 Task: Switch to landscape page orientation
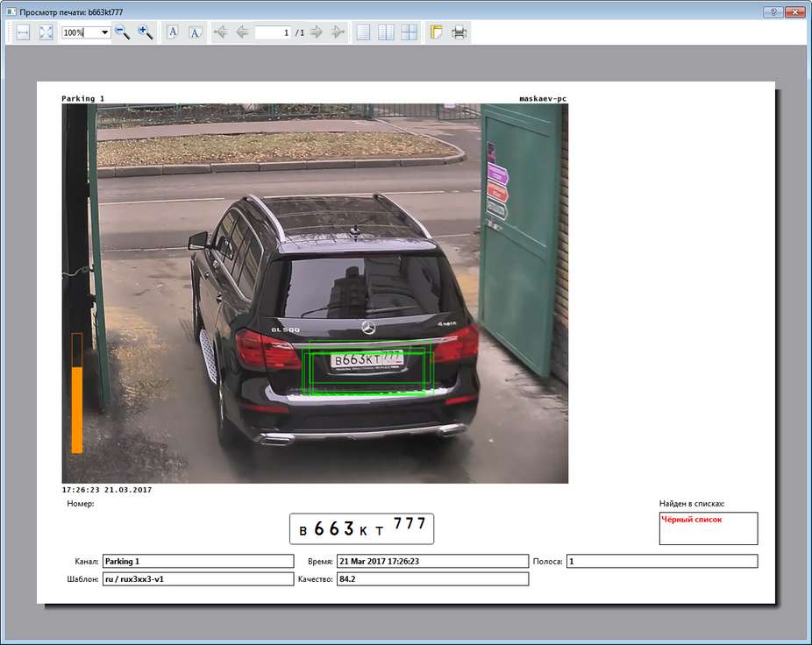(x=196, y=32)
